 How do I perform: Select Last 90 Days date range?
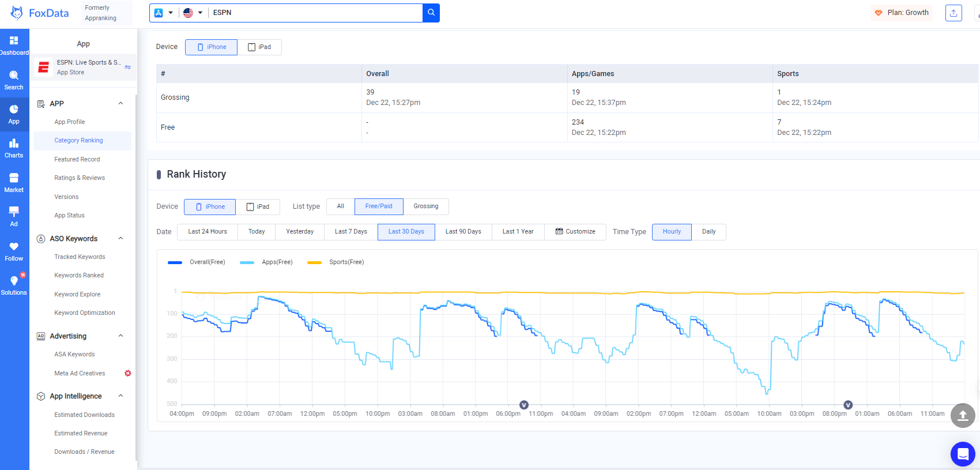coord(463,232)
